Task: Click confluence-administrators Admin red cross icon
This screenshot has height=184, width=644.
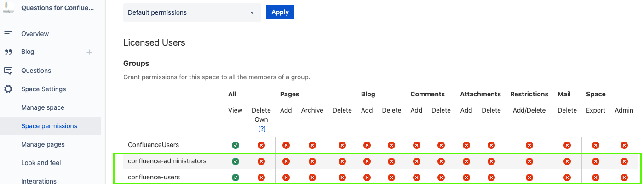Action: click(x=624, y=161)
